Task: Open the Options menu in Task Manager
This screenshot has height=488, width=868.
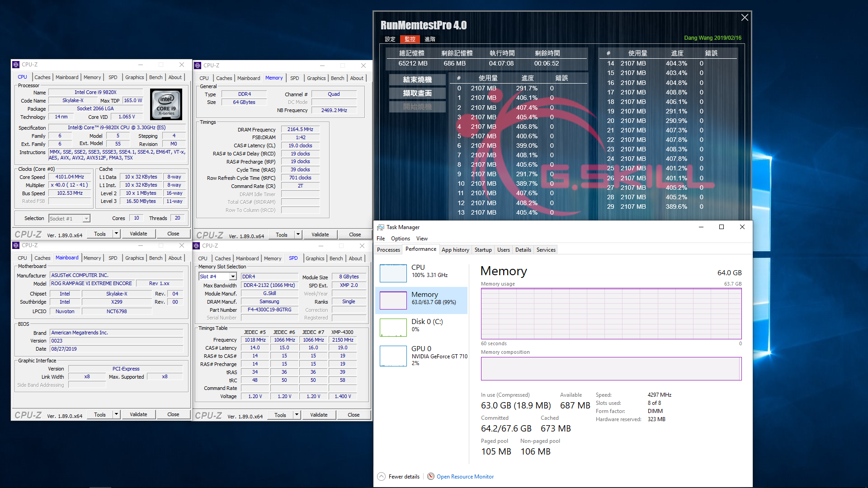Action: pos(400,238)
